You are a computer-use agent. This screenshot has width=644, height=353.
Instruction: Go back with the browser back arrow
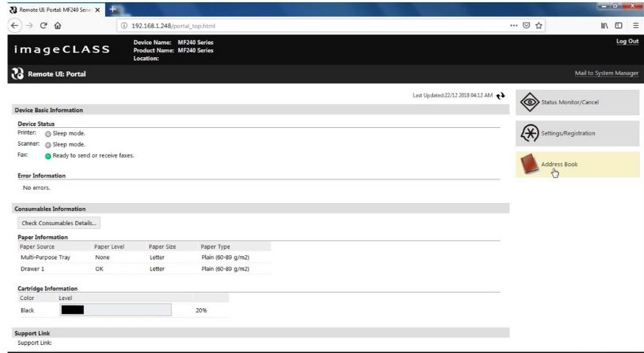pyautogui.click(x=14, y=26)
